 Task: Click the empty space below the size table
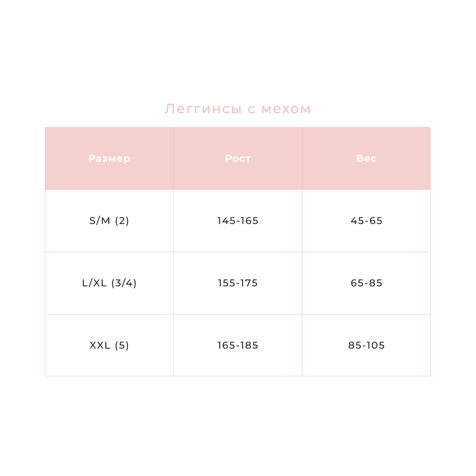coord(238,425)
